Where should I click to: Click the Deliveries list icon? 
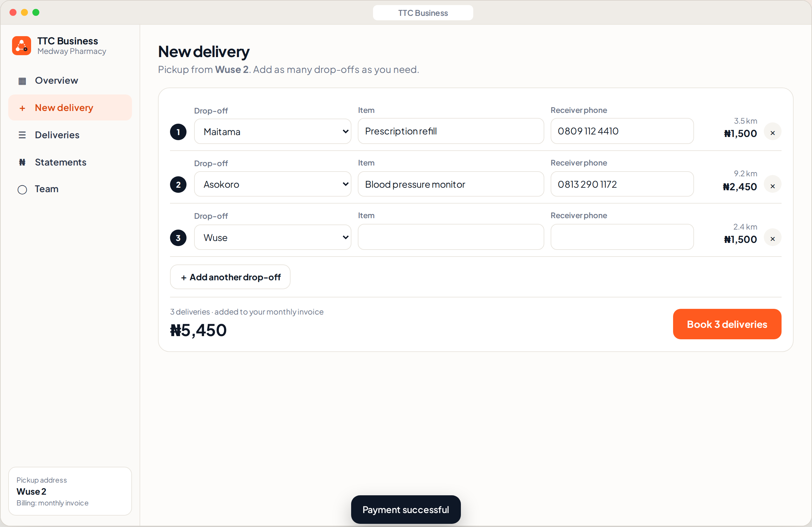22,135
